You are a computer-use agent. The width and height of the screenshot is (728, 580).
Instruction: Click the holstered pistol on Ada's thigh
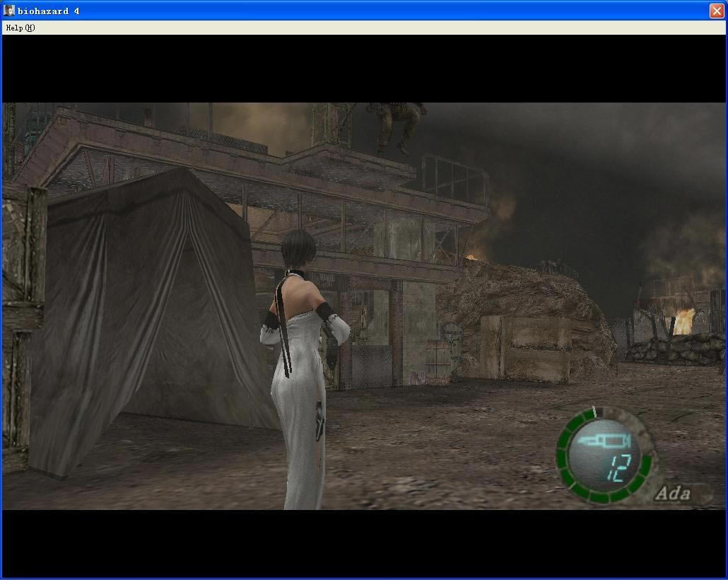point(319,419)
